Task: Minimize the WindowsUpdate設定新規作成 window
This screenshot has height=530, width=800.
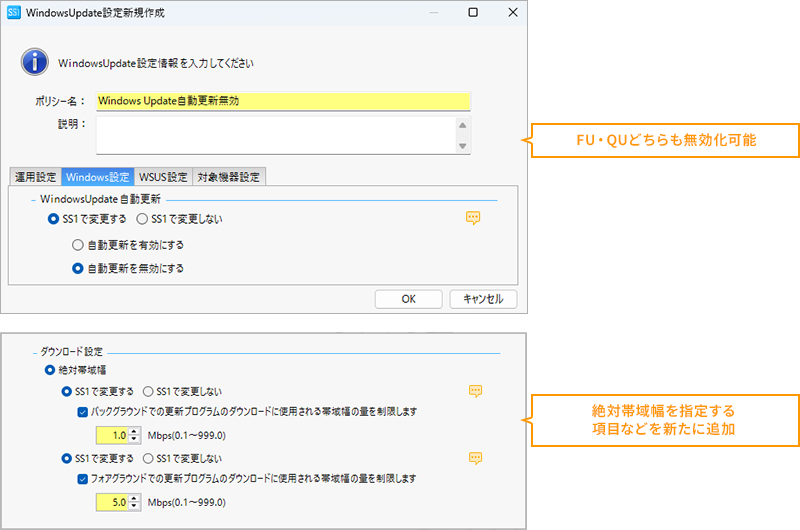Action: [x=434, y=12]
